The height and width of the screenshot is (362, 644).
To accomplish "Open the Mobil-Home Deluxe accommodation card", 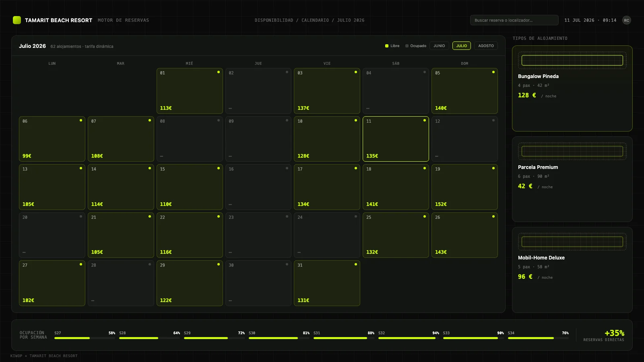I will pyautogui.click(x=572, y=270).
